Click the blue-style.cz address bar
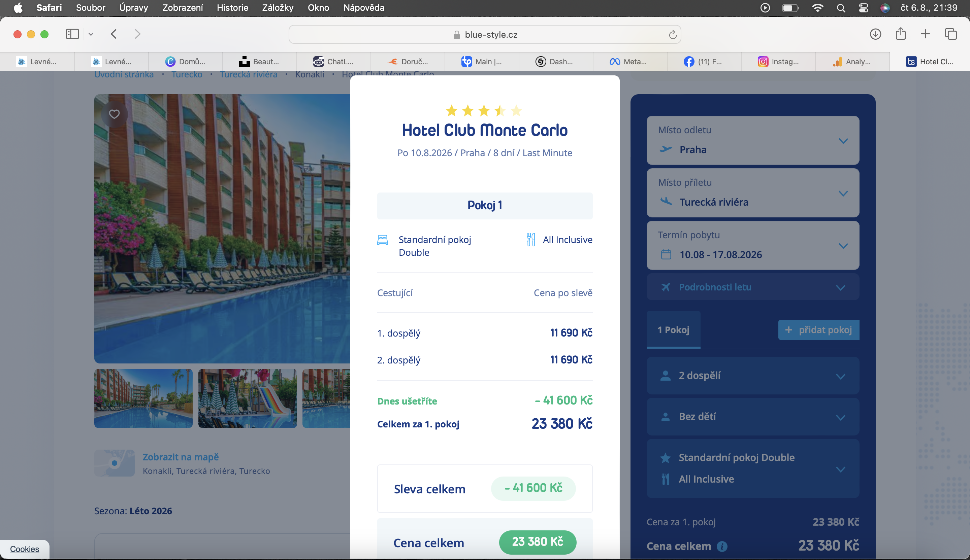 [485, 35]
